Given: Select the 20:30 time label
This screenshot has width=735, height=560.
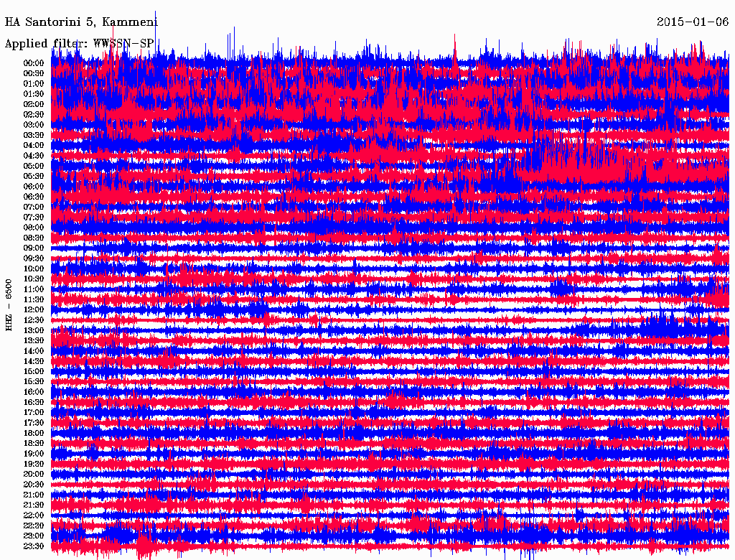Looking at the screenshot, I should coord(34,485).
